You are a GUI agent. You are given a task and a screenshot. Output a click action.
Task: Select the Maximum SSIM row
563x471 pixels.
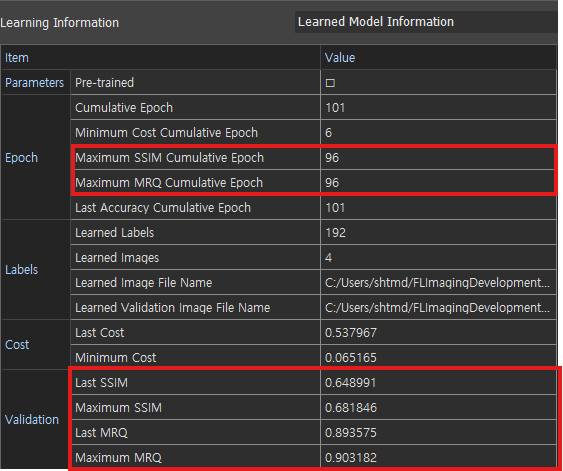point(313,408)
